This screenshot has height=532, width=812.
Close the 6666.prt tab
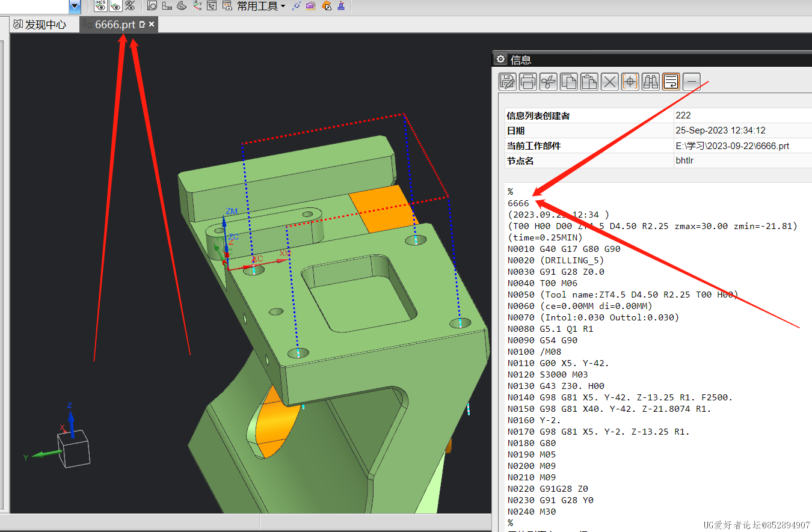tap(152, 25)
